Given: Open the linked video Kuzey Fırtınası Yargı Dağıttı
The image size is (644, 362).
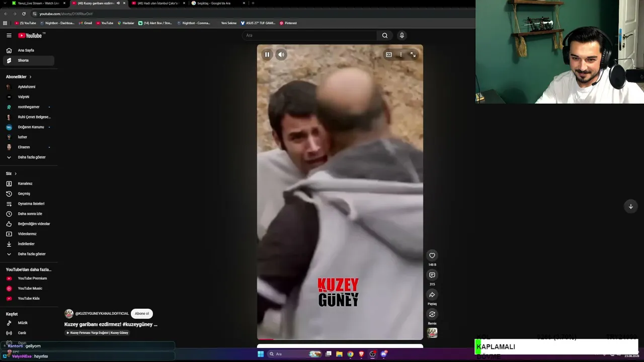Looking at the screenshot, I should [98, 333].
